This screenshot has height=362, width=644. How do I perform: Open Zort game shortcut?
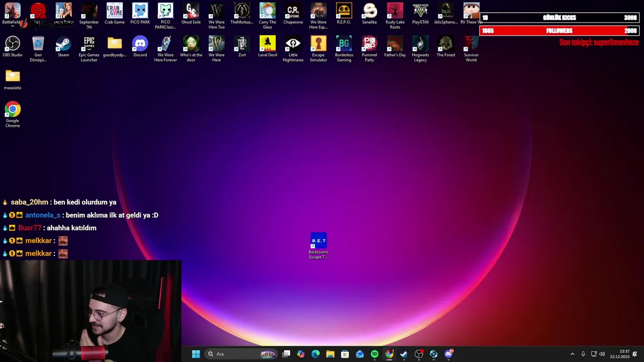[x=242, y=46]
